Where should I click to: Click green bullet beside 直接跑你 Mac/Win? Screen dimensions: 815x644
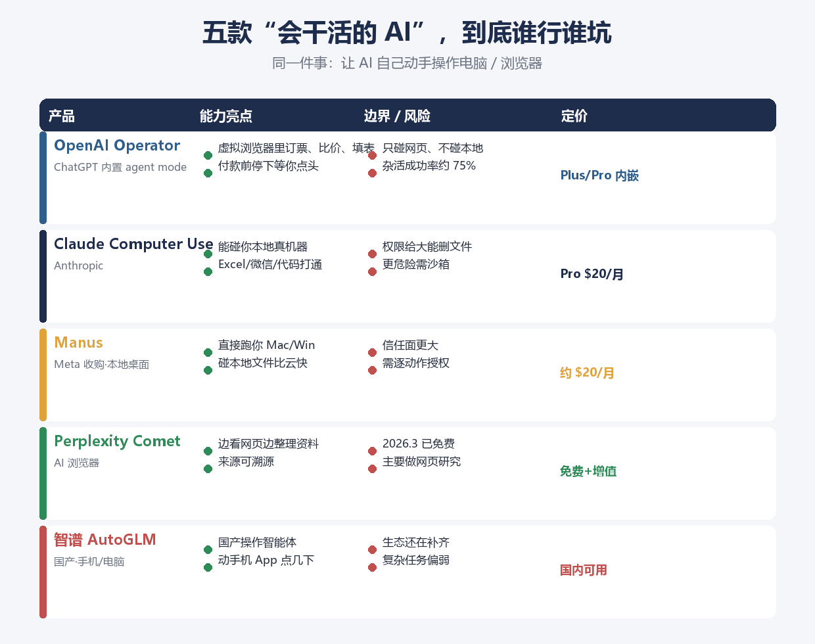(x=208, y=352)
